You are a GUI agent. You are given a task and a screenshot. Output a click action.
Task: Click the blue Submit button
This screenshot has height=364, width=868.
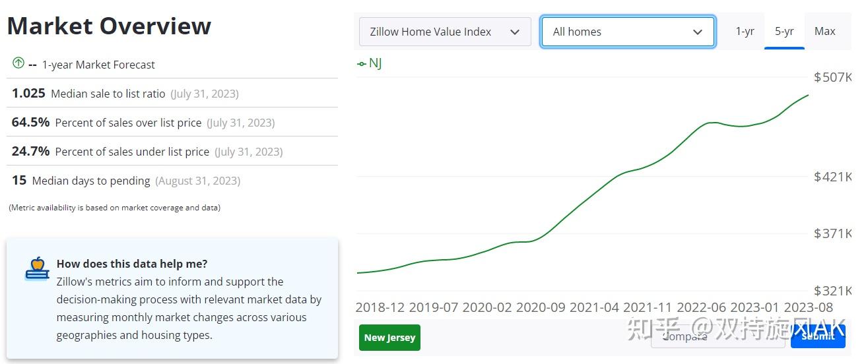click(818, 336)
